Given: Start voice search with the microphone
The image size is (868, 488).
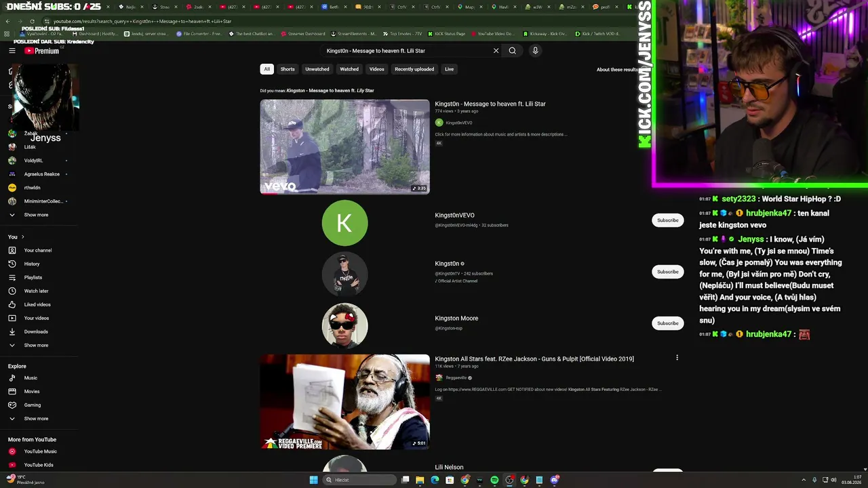Looking at the screenshot, I should pyautogui.click(x=535, y=51).
